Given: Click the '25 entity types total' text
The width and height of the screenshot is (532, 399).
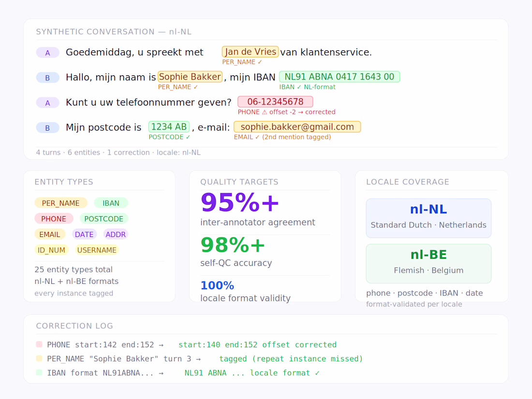Looking at the screenshot, I should 74,269.
